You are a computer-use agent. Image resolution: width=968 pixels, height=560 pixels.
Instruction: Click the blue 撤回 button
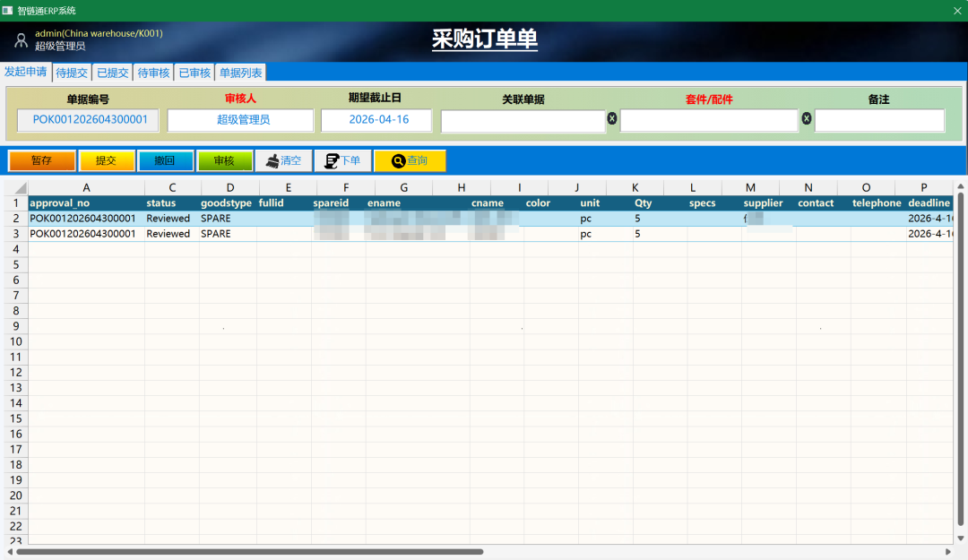(165, 160)
